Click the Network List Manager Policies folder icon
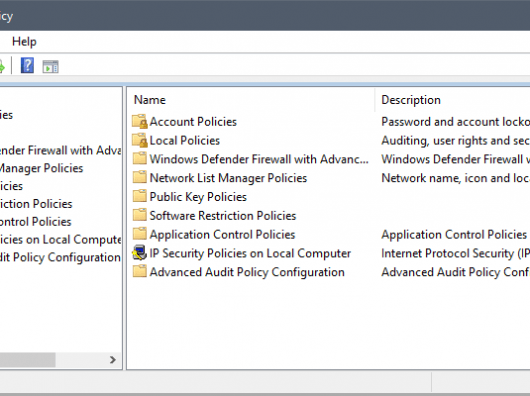This screenshot has width=530, height=396. 139,177
